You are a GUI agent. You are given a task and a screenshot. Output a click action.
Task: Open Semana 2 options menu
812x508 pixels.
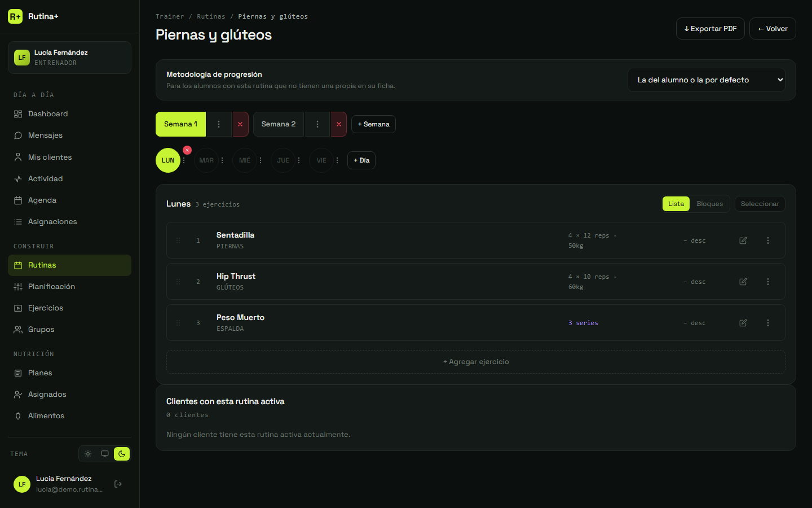(x=317, y=124)
